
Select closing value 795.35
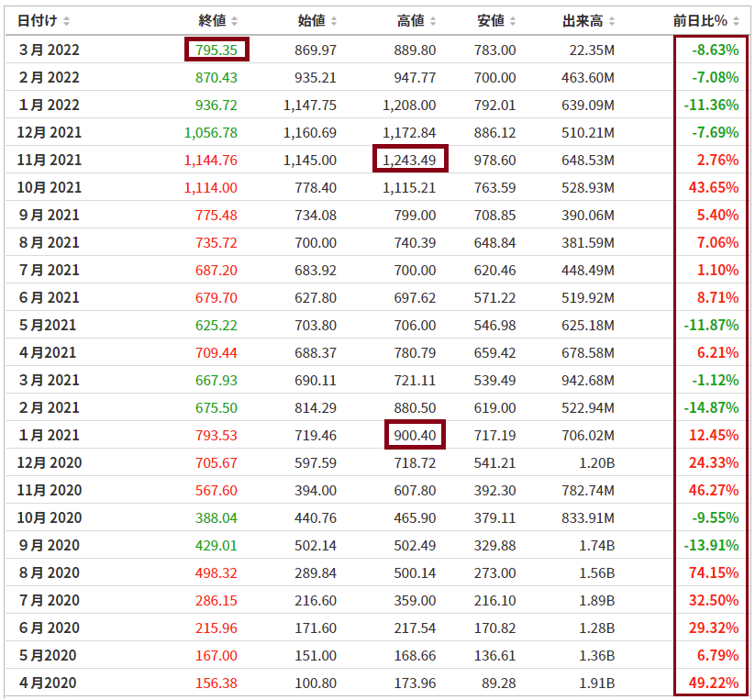[x=217, y=50]
